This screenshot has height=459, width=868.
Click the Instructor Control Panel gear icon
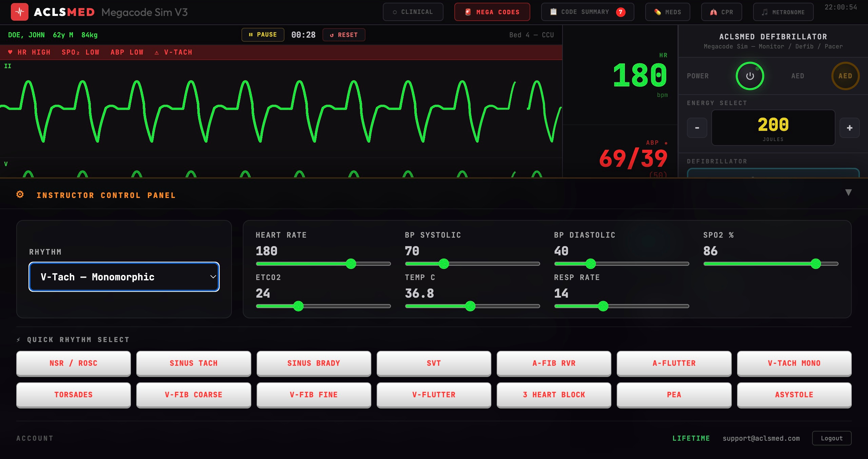(x=20, y=194)
